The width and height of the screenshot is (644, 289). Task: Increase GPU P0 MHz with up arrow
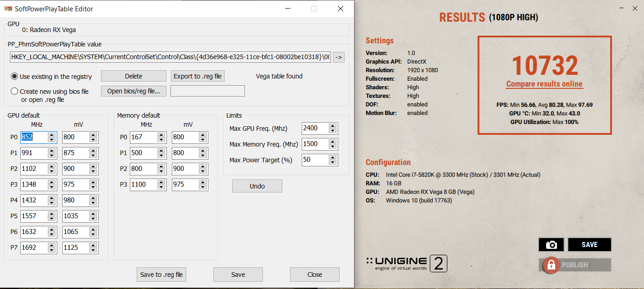[x=52, y=135]
